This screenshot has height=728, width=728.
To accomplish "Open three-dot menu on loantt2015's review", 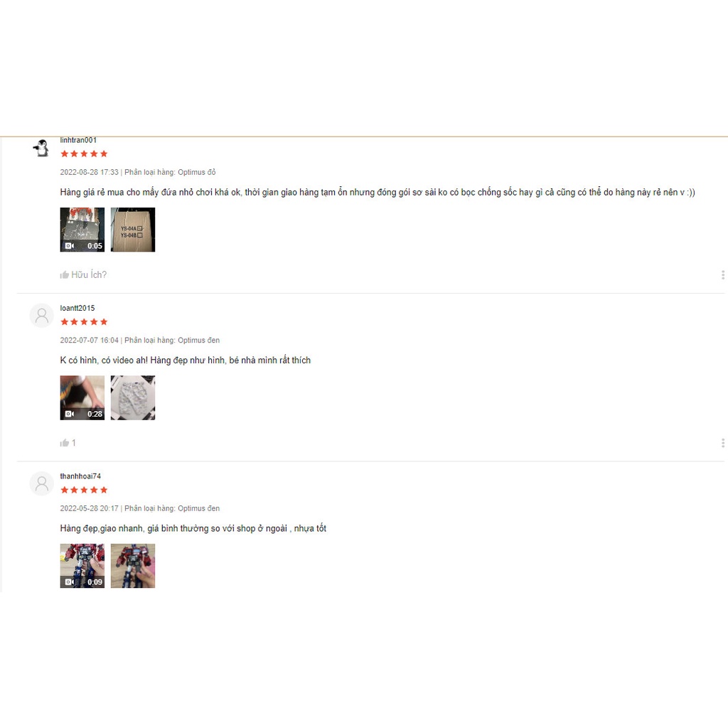I will click(x=722, y=443).
